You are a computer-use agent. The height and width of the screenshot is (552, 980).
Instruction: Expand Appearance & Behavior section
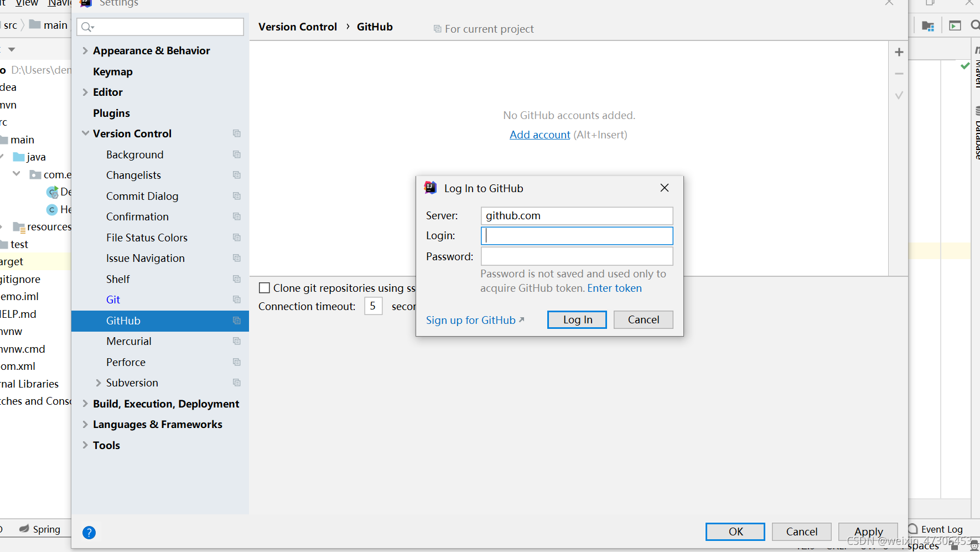click(x=85, y=50)
